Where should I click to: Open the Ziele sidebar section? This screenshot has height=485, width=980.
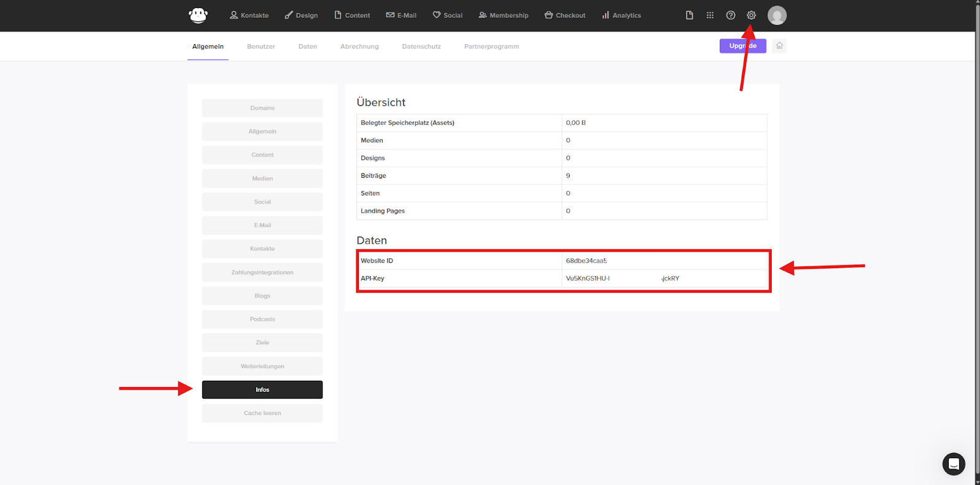[262, 343]
